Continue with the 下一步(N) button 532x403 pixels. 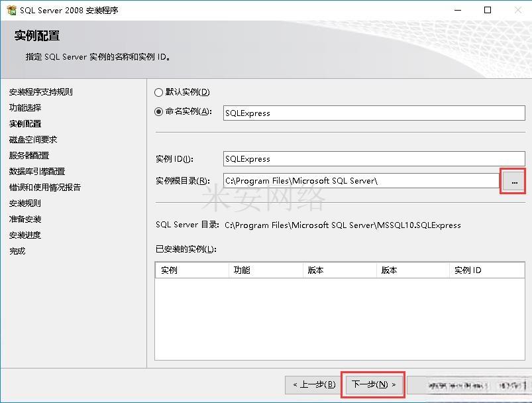(374, 384)
